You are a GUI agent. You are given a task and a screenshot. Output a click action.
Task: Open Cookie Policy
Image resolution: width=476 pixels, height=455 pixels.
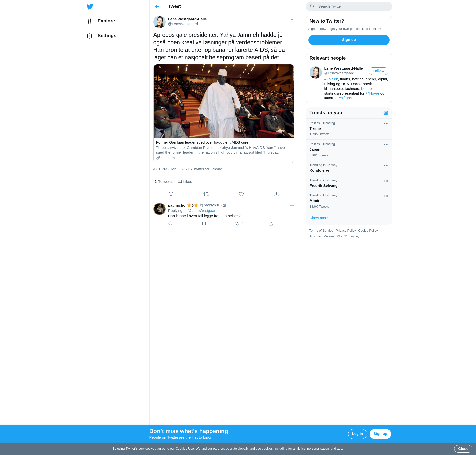pos(368,231)
